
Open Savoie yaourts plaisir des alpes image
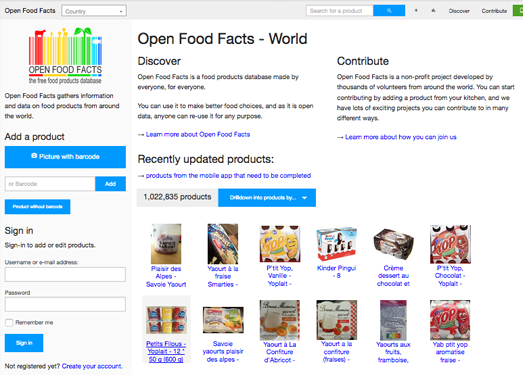[223, 320]
